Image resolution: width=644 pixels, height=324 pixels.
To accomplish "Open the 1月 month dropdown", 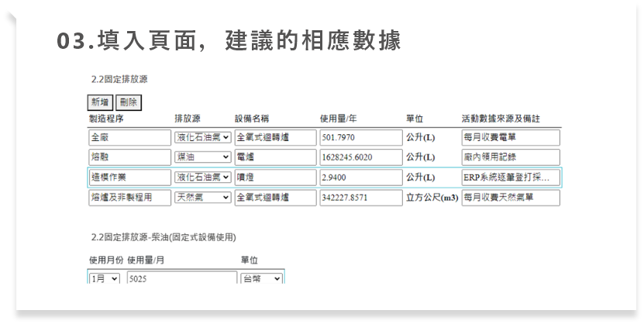I will click(x=105, y=279).
